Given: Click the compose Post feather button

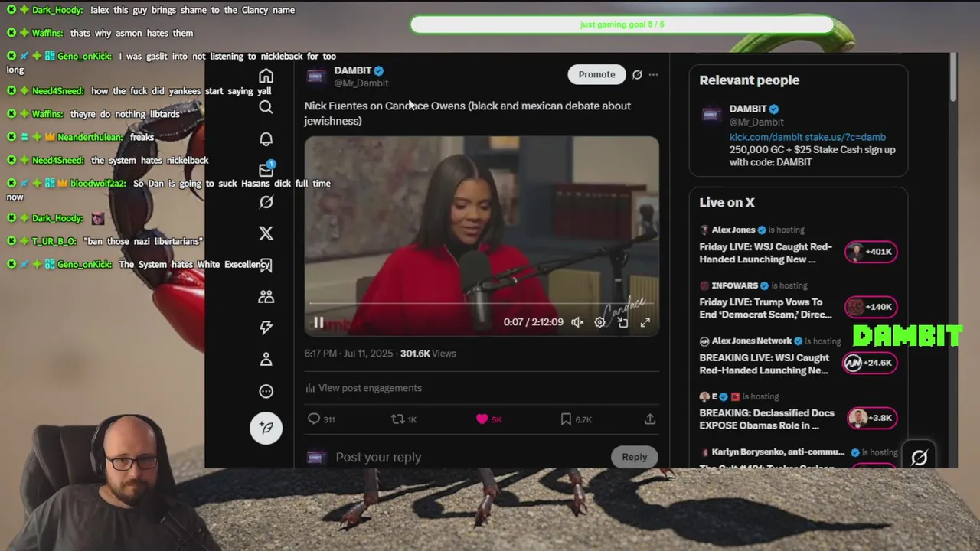Looking at the screenshot, I should (x=266, y=428).
